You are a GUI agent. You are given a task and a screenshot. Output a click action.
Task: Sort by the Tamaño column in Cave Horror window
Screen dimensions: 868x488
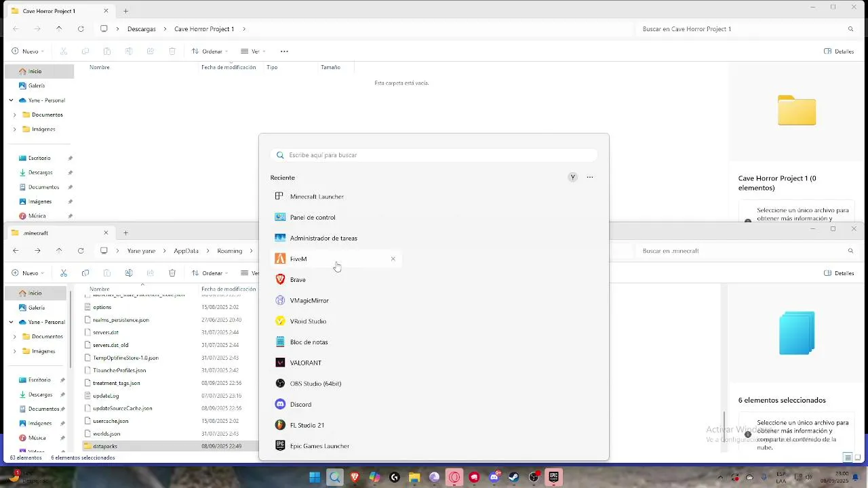(x=330, y=67)
